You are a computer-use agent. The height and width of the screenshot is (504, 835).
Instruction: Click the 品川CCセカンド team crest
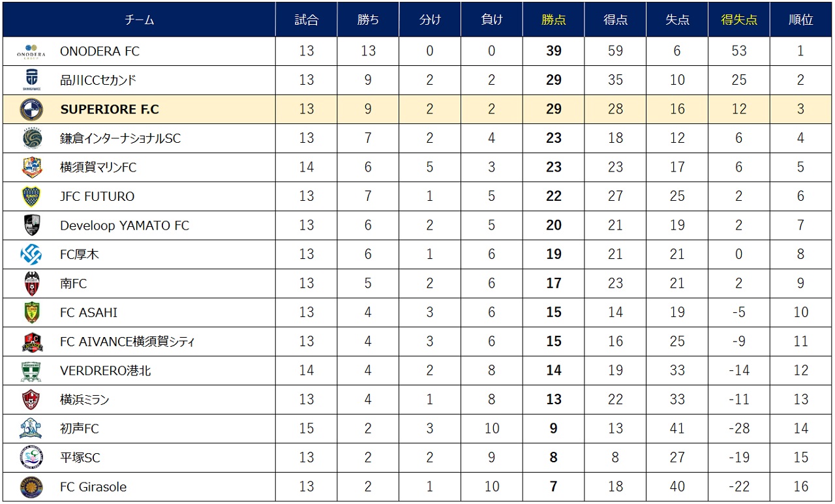[31, 80]
